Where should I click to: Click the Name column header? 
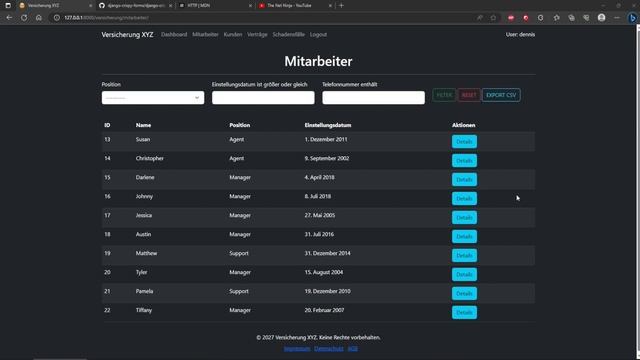(143, 125)
